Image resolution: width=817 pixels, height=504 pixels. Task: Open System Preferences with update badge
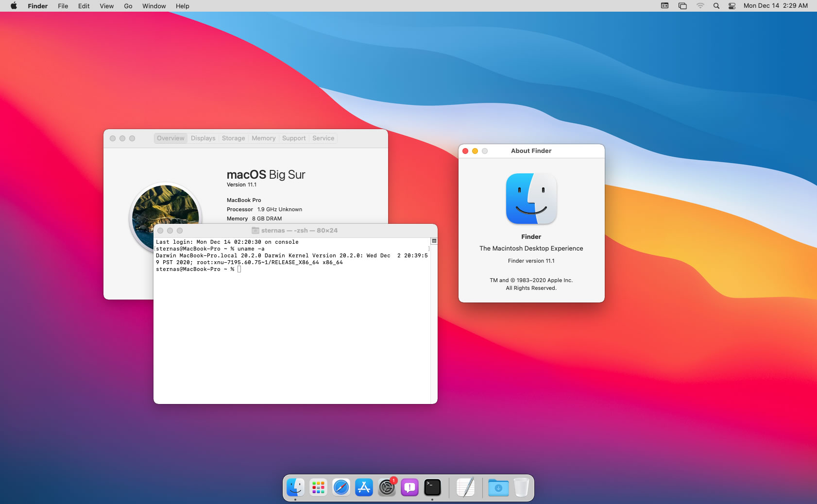[x=387, y=487]
